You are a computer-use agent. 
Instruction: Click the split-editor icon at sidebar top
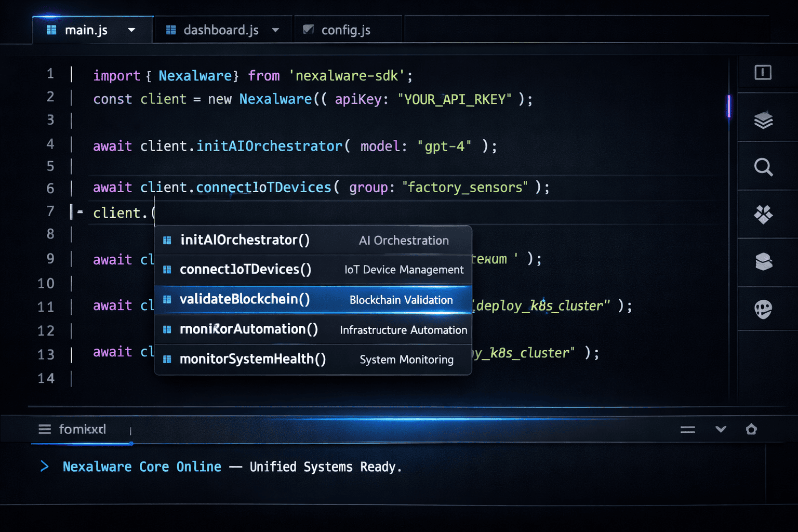(762, 73)
